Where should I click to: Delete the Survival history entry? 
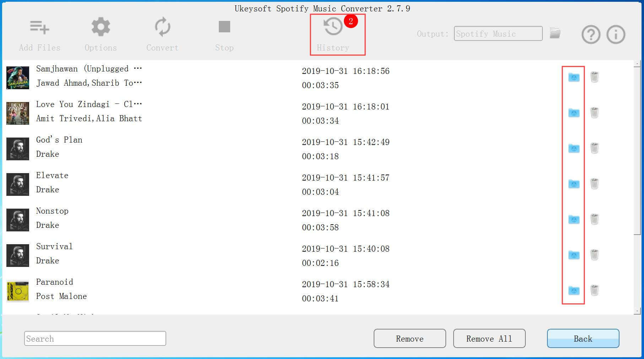click(x=594, y=255)
